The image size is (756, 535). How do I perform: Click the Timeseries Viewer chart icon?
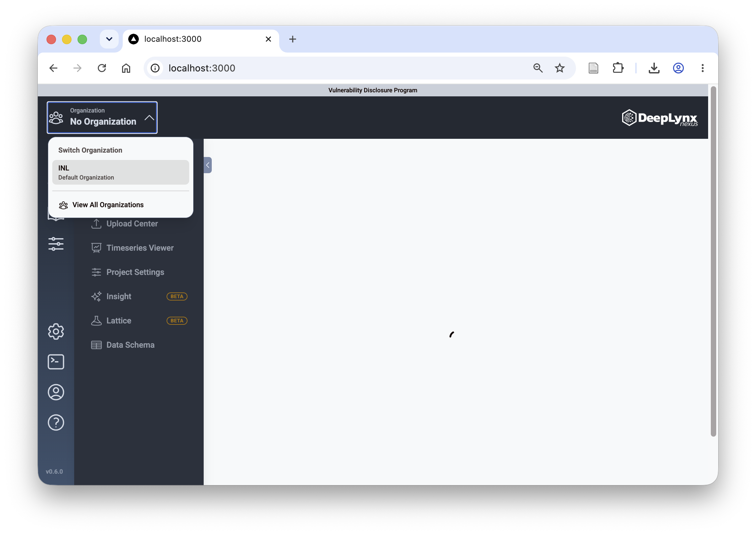pos(96,248)
